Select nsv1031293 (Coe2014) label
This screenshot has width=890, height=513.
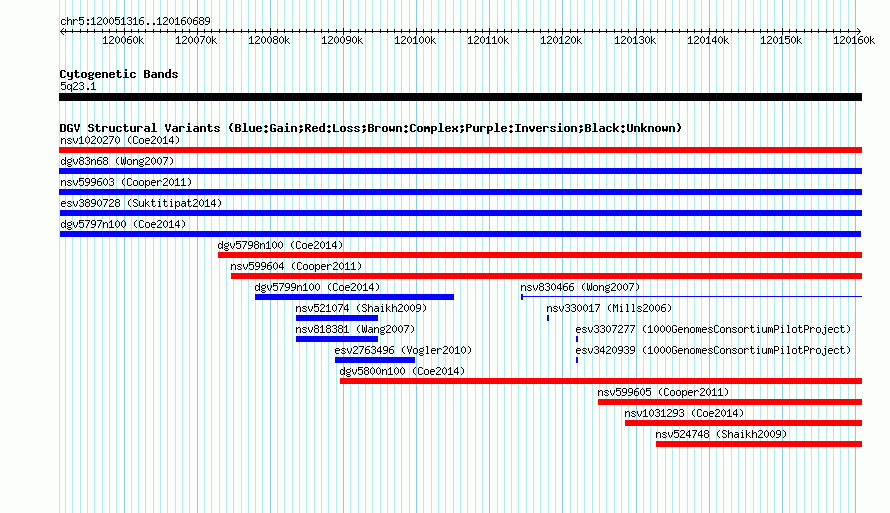tap(684, 413)
